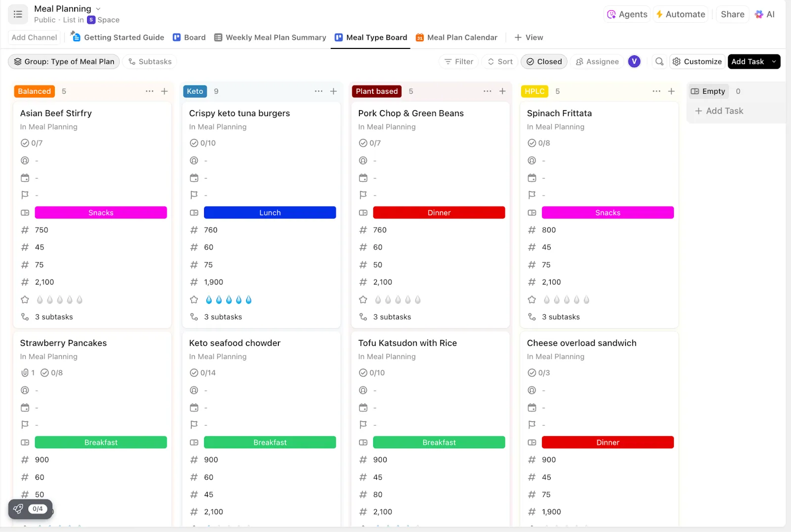
Task: Open Dinner meal type dropdown on Pork Chop & Green Beans
Action: (439, 213)
